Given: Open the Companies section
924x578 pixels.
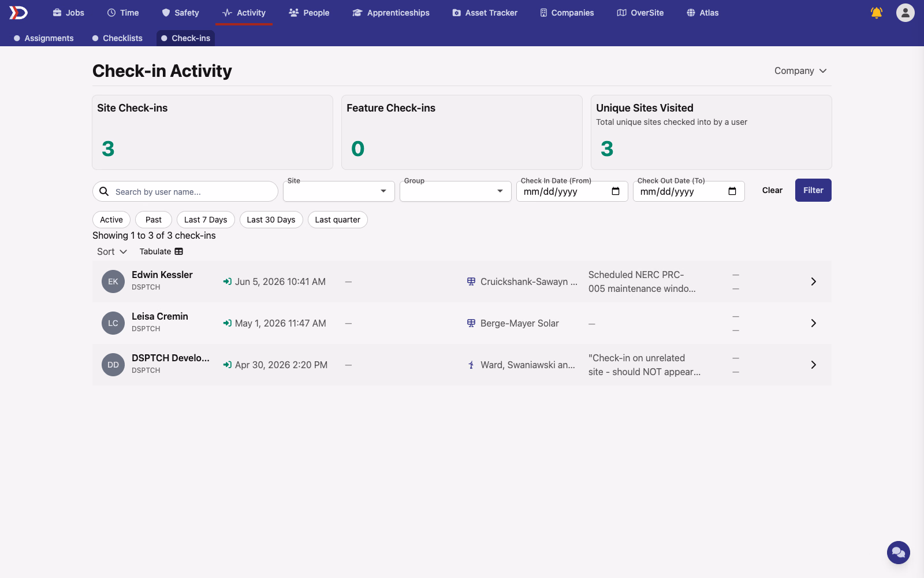Looking at the screenshot, I should point(567,13).
